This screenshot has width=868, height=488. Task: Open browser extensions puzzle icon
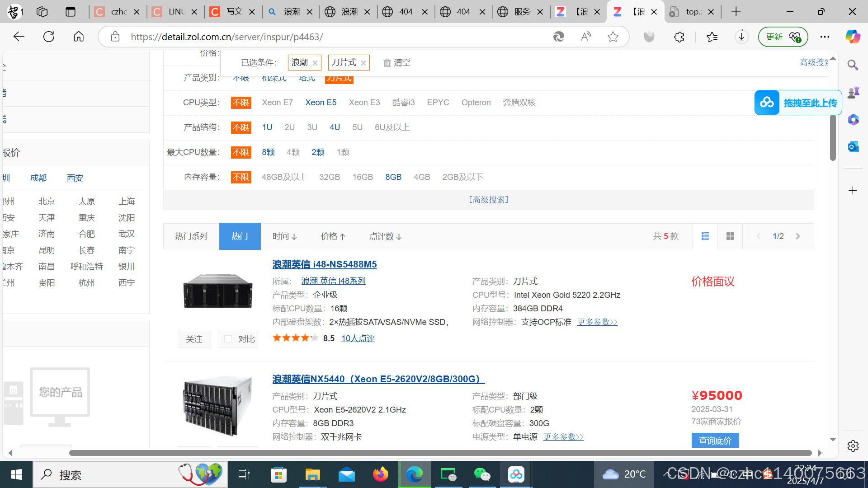[679, 37]
